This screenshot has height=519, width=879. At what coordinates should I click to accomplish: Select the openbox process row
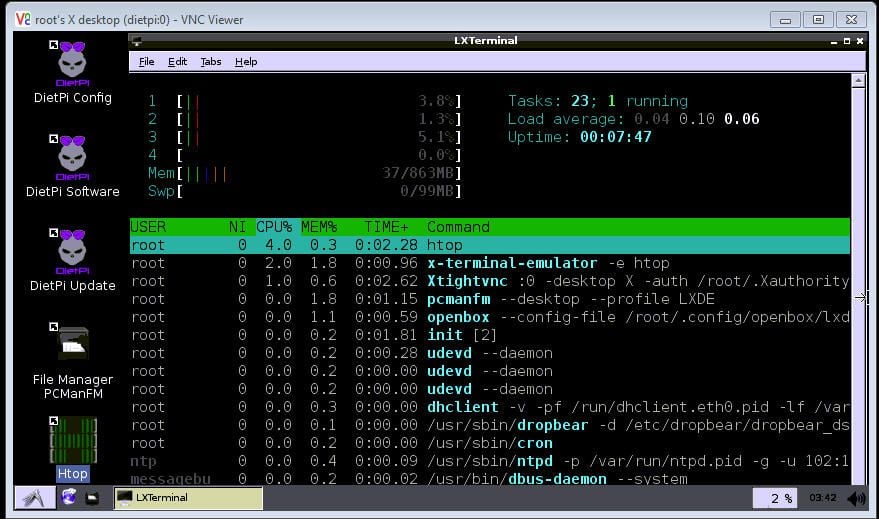(x=490, y=317)
